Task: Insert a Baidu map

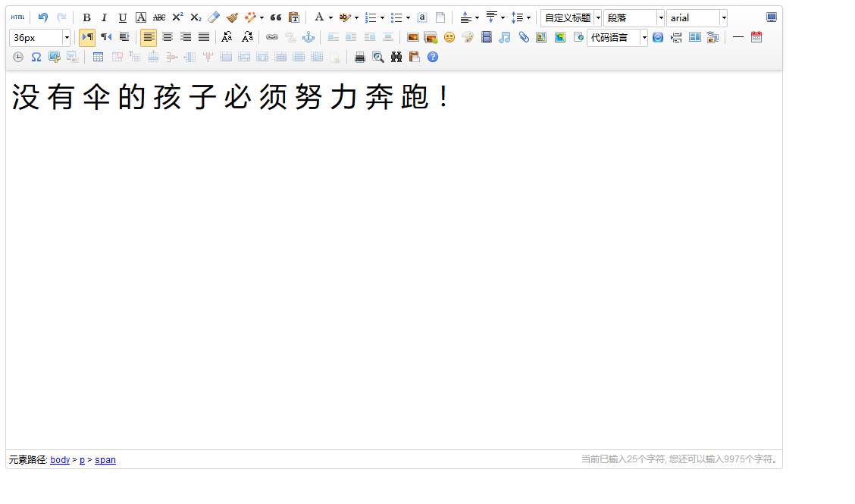Action: pos(541,37)
